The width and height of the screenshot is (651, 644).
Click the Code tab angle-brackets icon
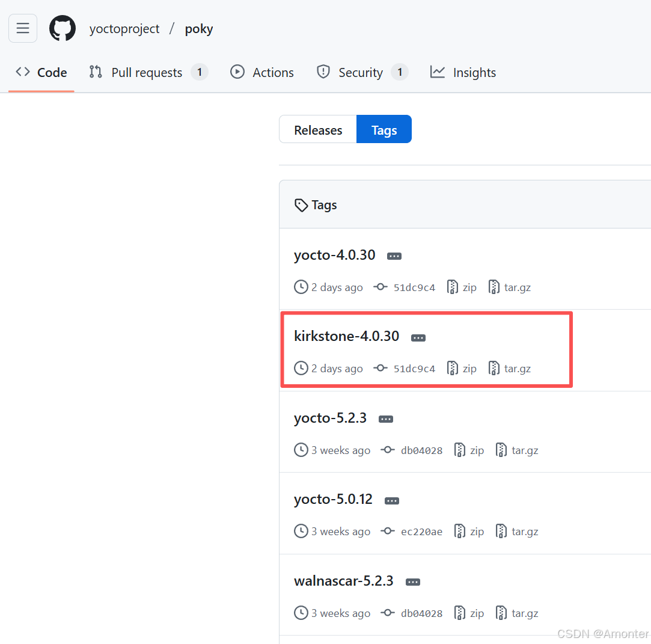point(23,72)
